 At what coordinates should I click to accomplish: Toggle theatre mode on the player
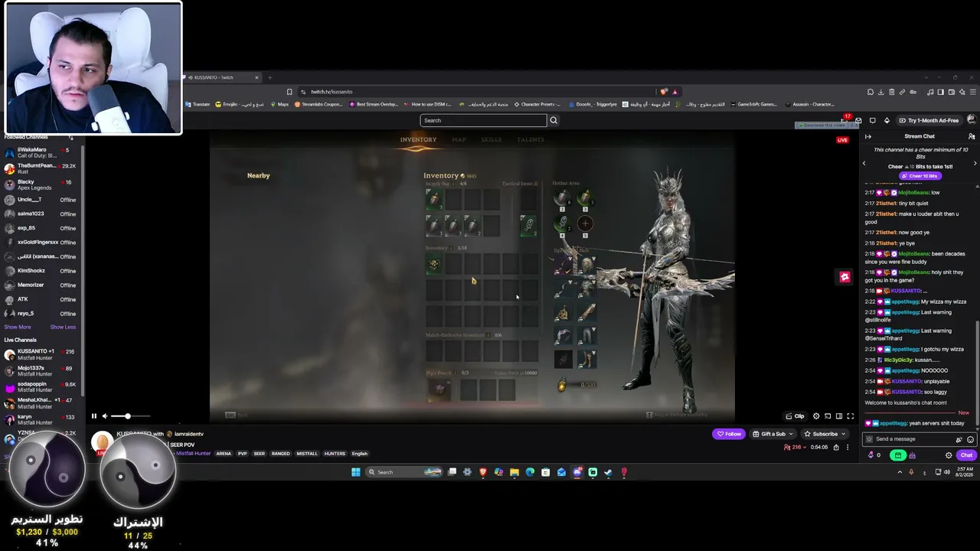point(839,416)
